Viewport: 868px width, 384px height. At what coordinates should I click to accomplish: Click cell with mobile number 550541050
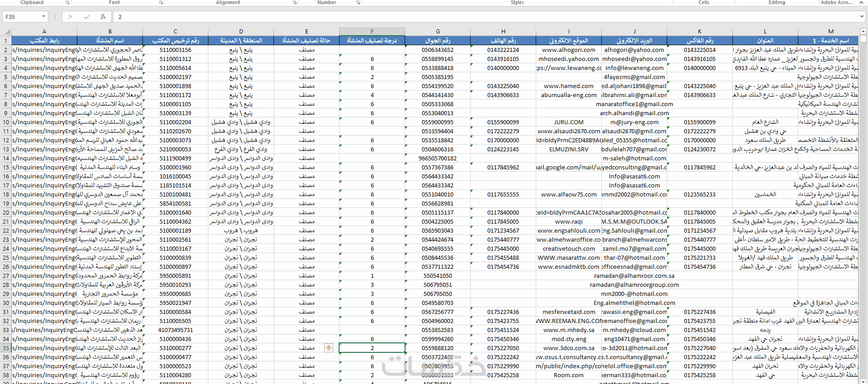(x=438, y=276)
